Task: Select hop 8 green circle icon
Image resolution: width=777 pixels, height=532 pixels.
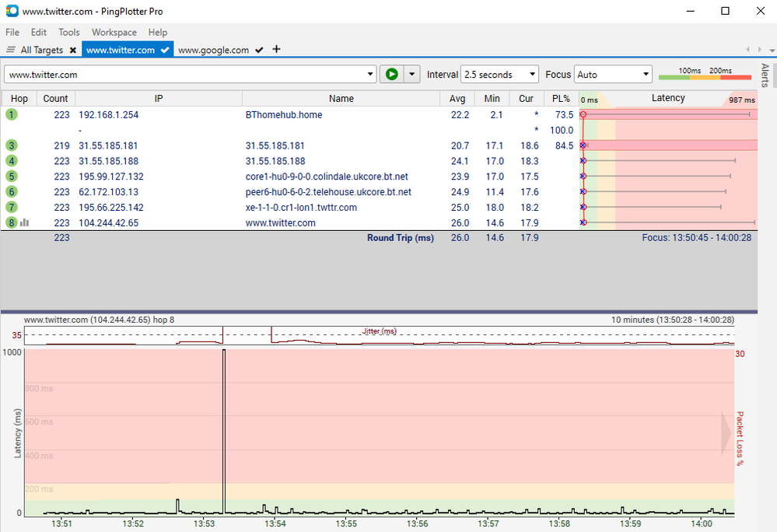Action: (12, 223)
